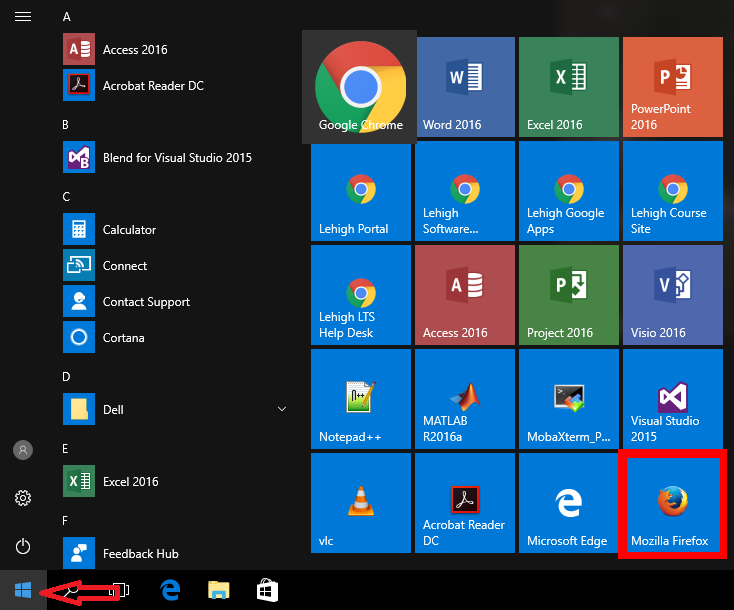Open the MobaXterm tile
This screenshot has width=734, height=610.
click(569, 399)
